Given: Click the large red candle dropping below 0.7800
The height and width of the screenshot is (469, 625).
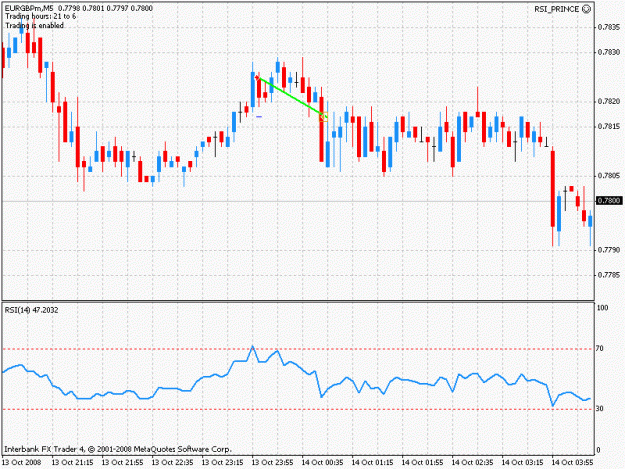Looking at the screenshot, I should pos(553,189).
